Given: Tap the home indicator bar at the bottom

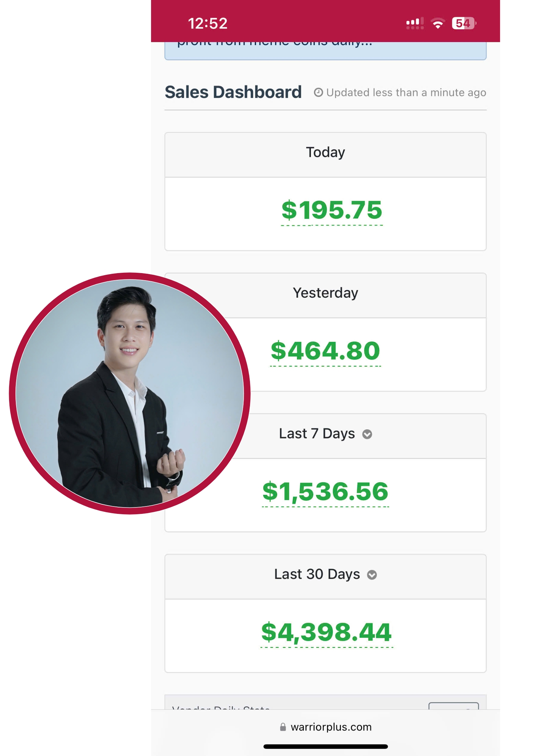Looking at the screenshot, I should click(x=325, y=747).
